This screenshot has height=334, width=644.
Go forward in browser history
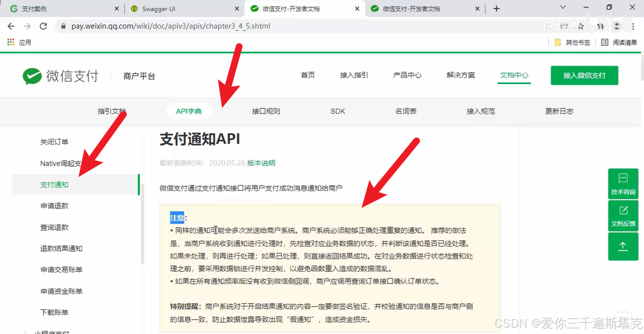(27, 26)
